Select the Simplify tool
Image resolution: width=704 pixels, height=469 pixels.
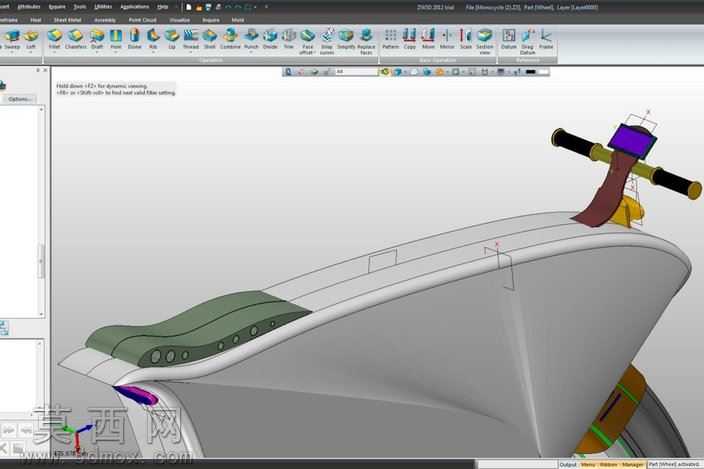coord(346,39)
